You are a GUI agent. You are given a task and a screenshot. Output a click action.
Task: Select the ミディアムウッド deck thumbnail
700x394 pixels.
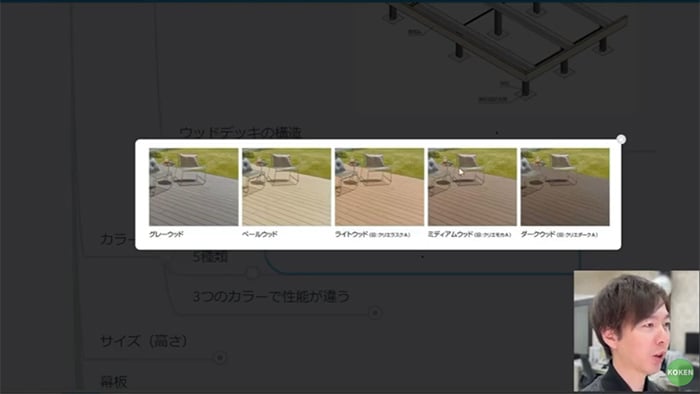point(472,187)
